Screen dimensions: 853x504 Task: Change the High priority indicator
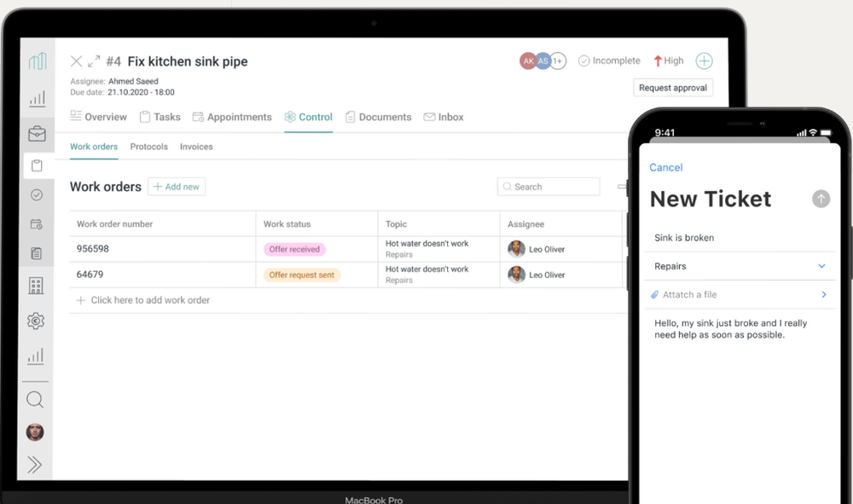click(669, 61)
